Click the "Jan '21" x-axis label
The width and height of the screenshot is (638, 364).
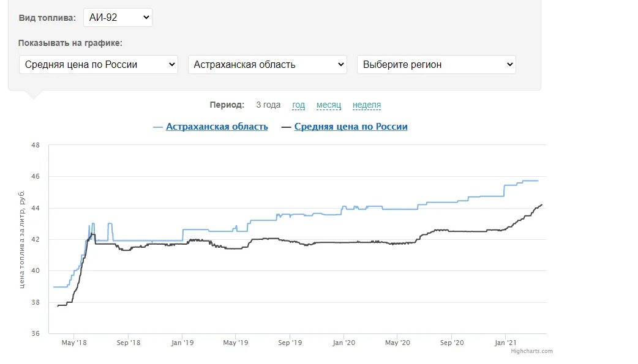click(505, 343)
